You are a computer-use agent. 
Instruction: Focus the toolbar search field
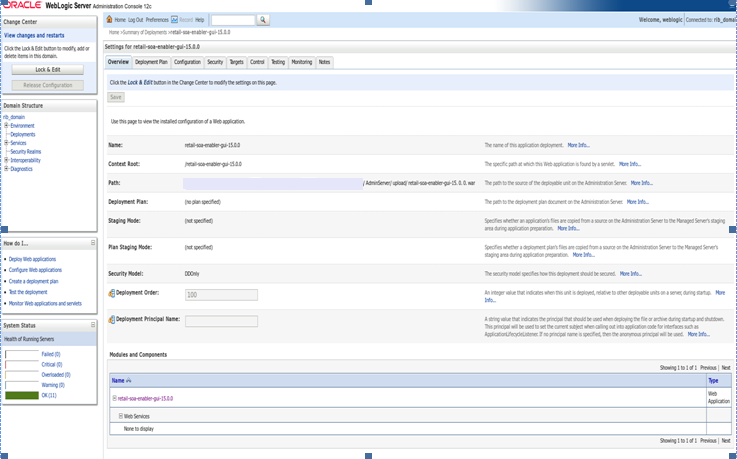point(233,20)
